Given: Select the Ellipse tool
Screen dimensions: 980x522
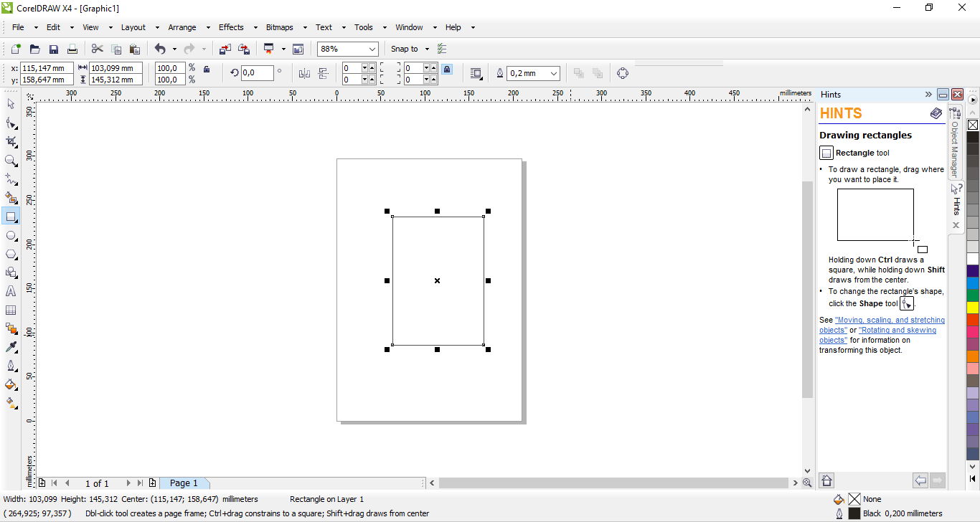Looking at the screenshot, I should tap(11, 235).
